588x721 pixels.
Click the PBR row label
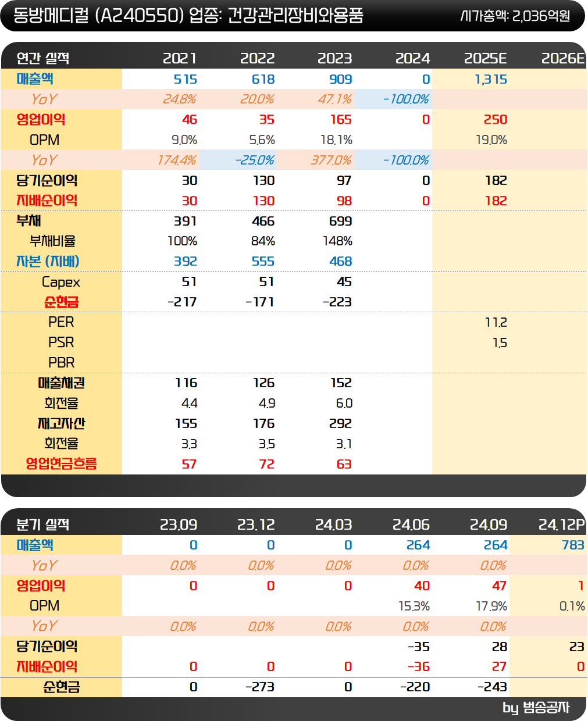click(x=61, y=363)
